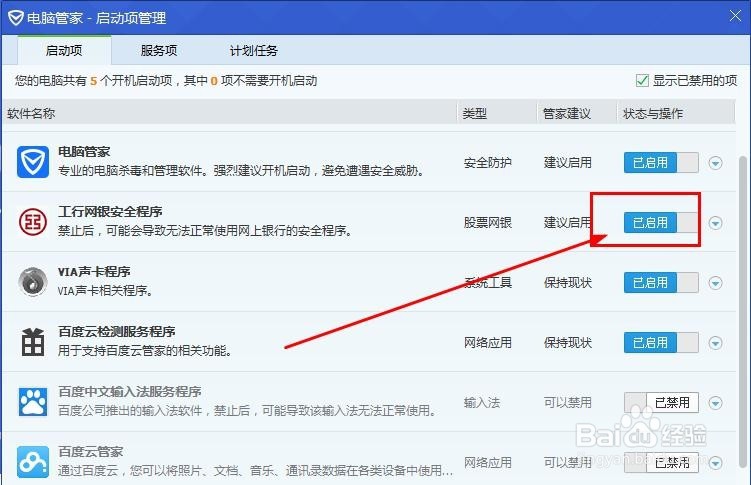This screenshot has width=751, height=485.
Task: Click 网络应用 type in 百度云检测服务程序 row
Action: 488,343
